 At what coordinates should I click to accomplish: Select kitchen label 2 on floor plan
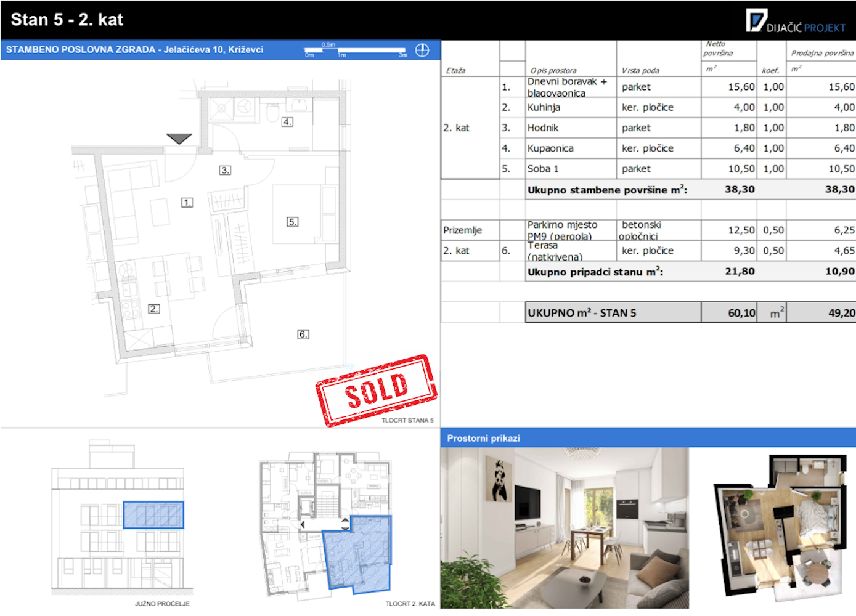pyautogui.click(x=153, y=309)
